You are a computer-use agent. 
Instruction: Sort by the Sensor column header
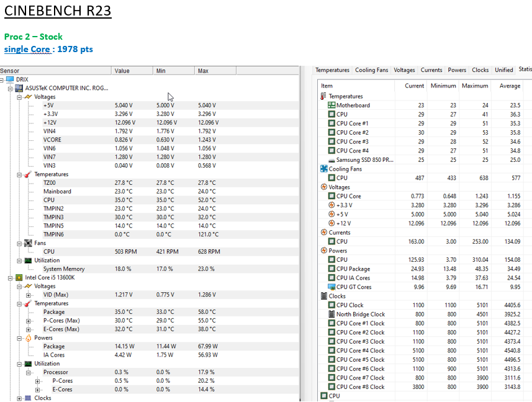click(56, 71)
